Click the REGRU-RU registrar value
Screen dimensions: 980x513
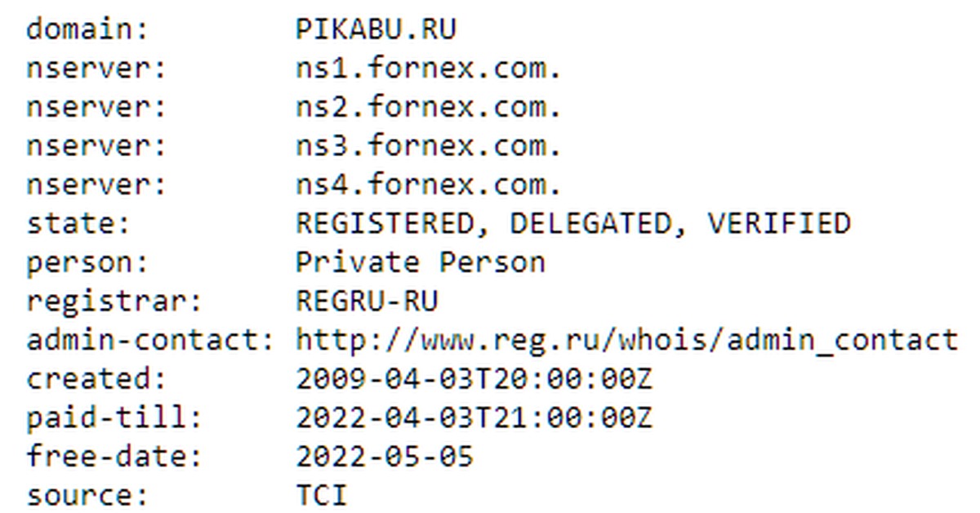[x=367, y=301]
